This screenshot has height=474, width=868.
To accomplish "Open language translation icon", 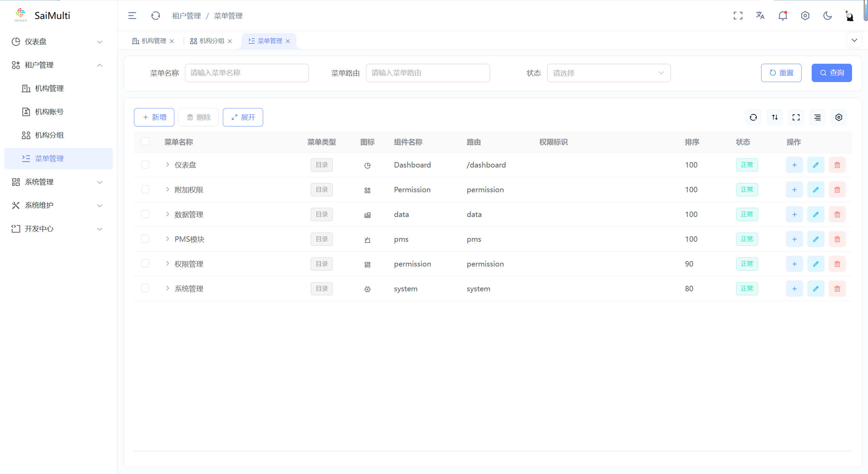I will [x=760, y=16].
